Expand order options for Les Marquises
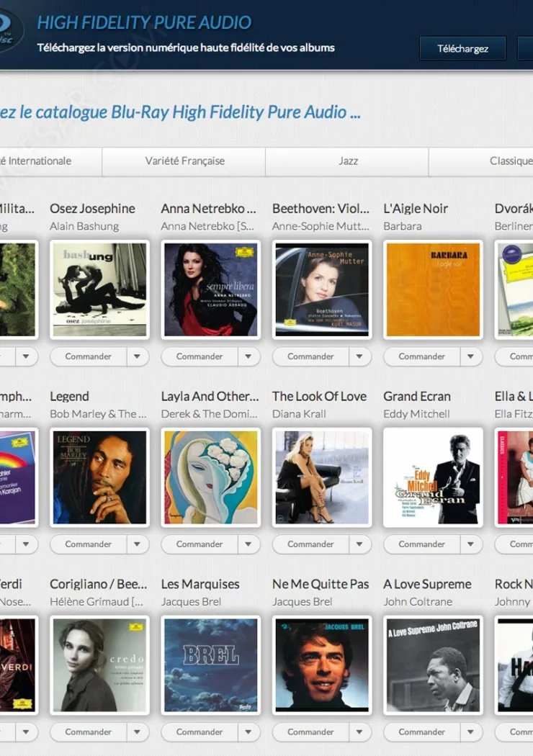 coord(248,732)
